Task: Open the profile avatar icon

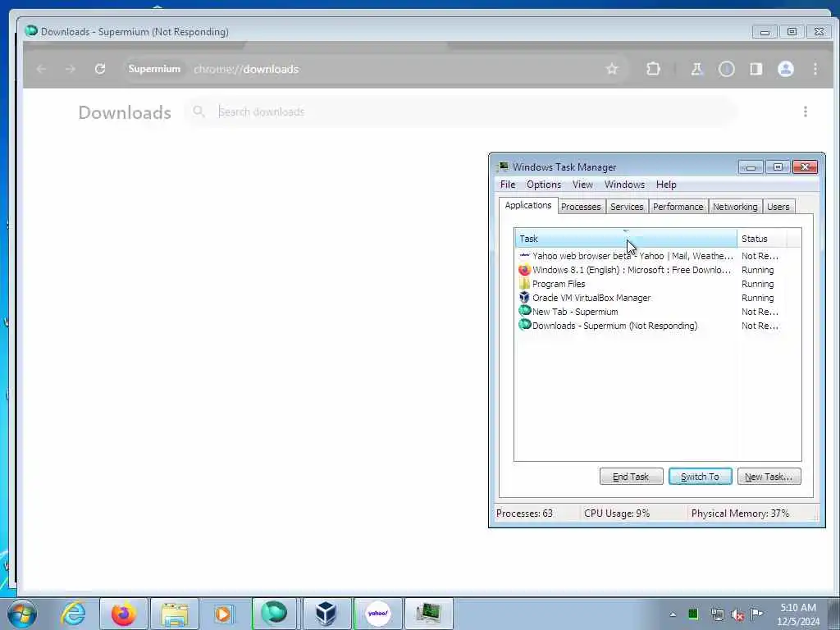Action: click(x=785, y=69)
